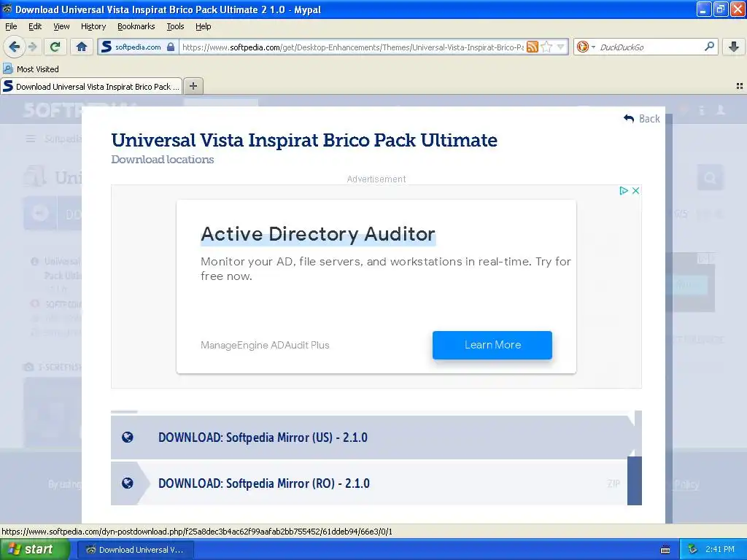Close the ad with the X icon
This screenshot has width=747, height=560.
point(635,190)
